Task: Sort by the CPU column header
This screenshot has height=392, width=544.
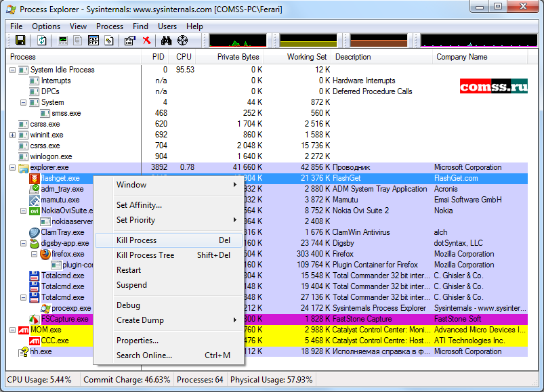Action: tap(182, 57)
